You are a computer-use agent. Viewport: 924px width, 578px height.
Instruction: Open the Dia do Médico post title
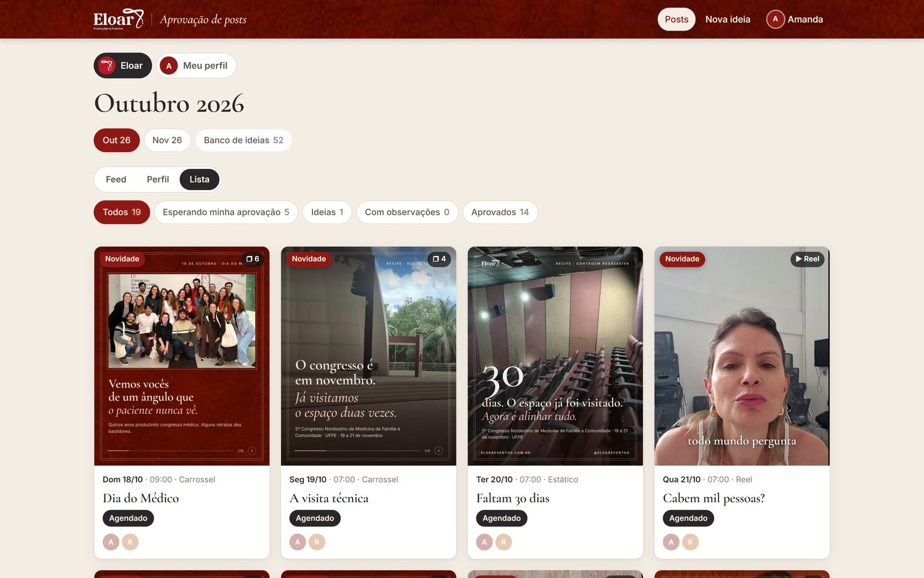point(141,498)
